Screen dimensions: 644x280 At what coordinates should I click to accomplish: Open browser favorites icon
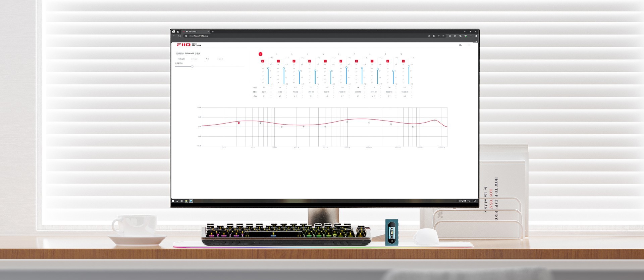tap(455, 36)
